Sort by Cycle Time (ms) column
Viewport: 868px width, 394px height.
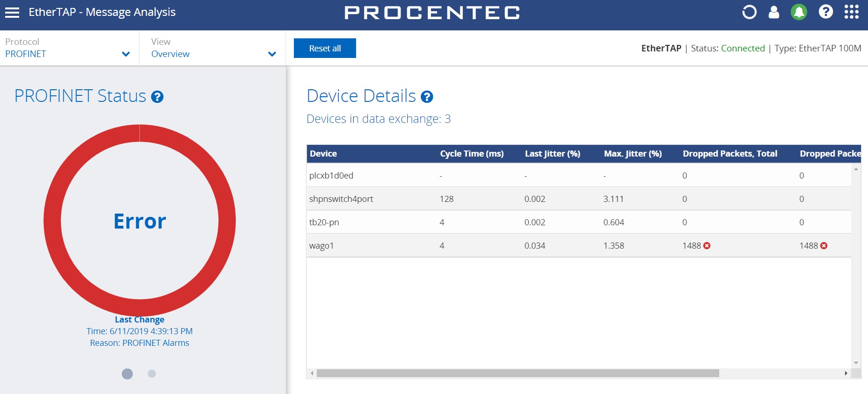[472, 154]
